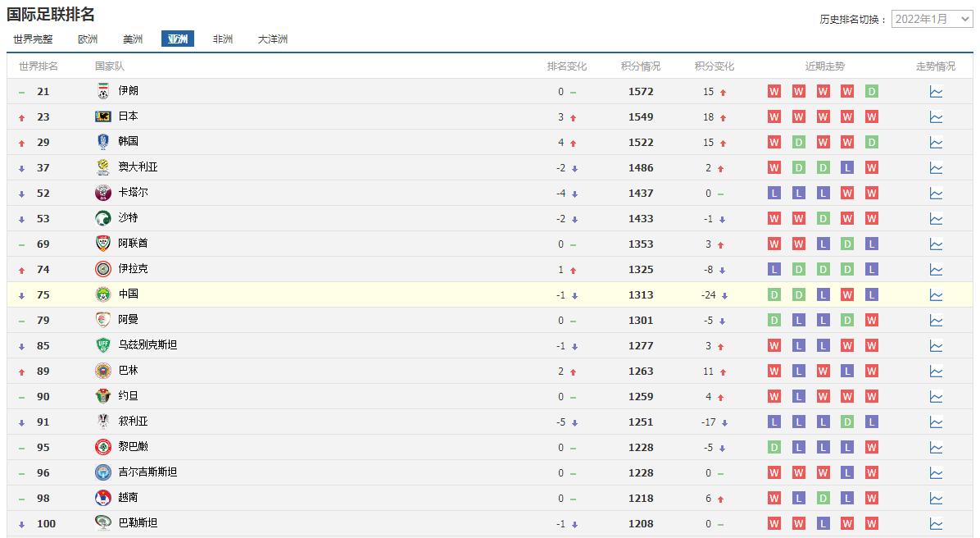Click the 国家队 column header
The width and height of the screenshot is (980, 538).
[109, 66]
